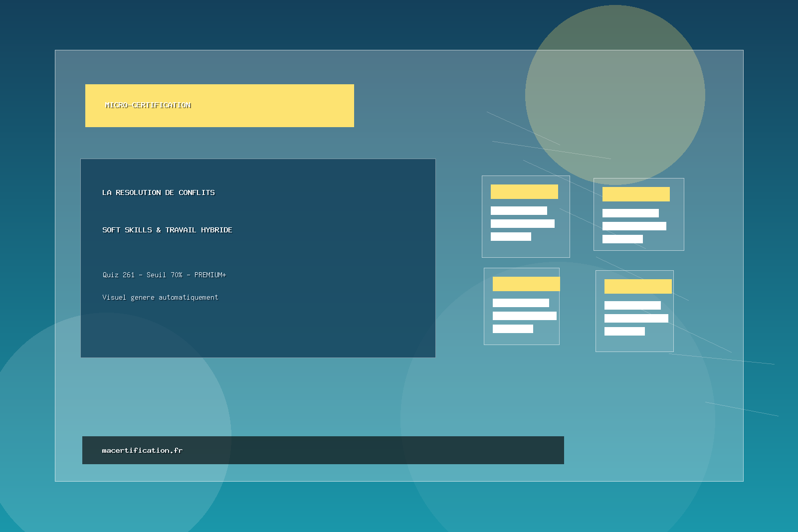
Task: Click the MICRO-CERTIFICATION label text
Action: pyautogui.click(x=148, y=105)
